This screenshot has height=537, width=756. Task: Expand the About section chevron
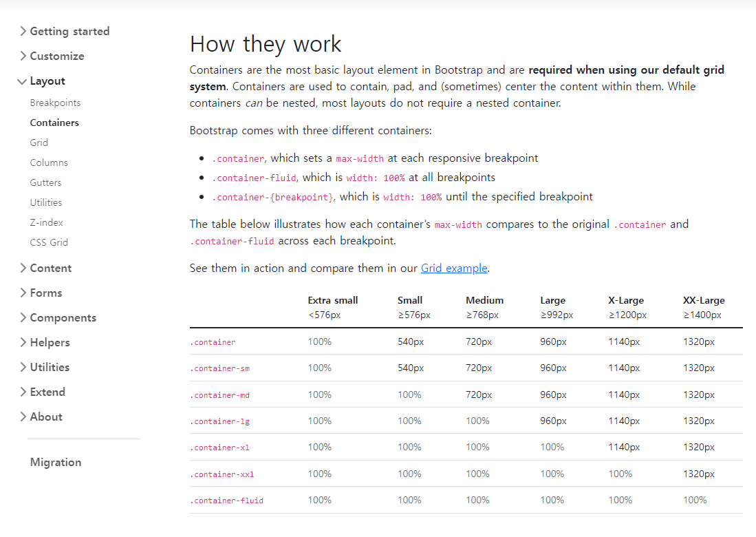tap(23, 417)
